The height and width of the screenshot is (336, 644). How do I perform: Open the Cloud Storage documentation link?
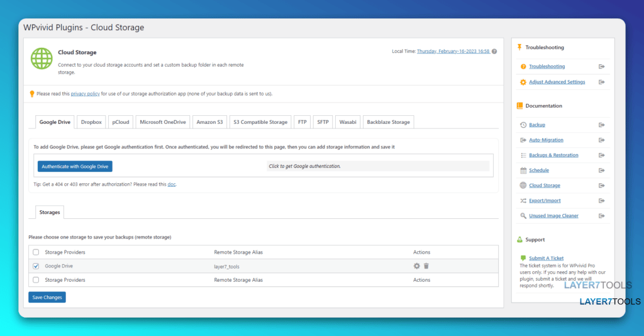click(x=544, y=186)
